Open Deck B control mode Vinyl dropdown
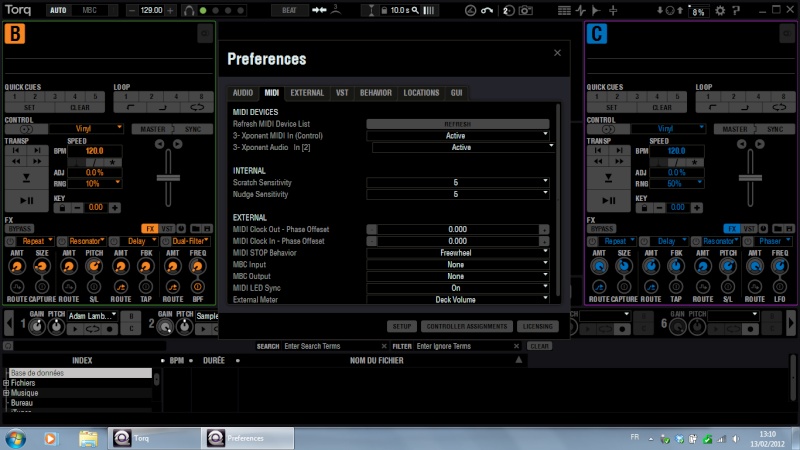 tap(86, 129)
